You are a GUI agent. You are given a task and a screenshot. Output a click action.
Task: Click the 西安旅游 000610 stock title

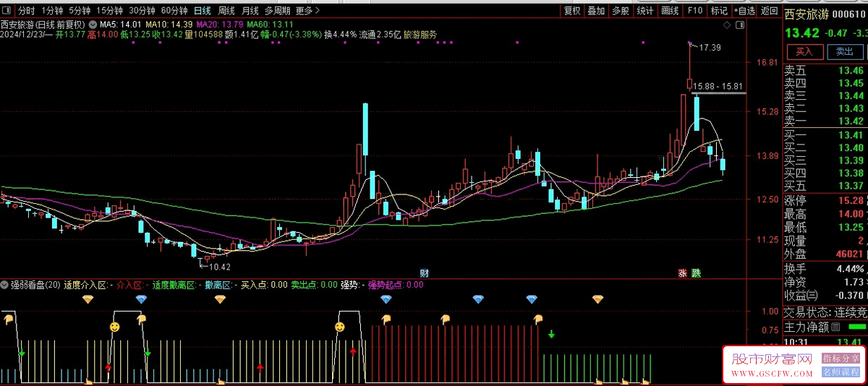pyautogui.click(x=826, y=14)
